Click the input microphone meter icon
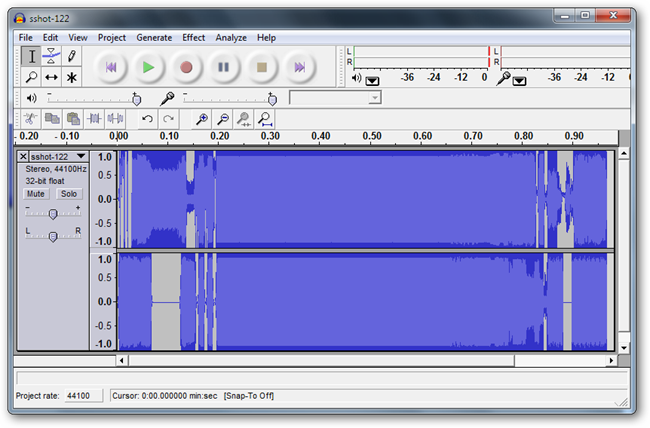The width and height of the screenshot is (650, 428). 503,78
